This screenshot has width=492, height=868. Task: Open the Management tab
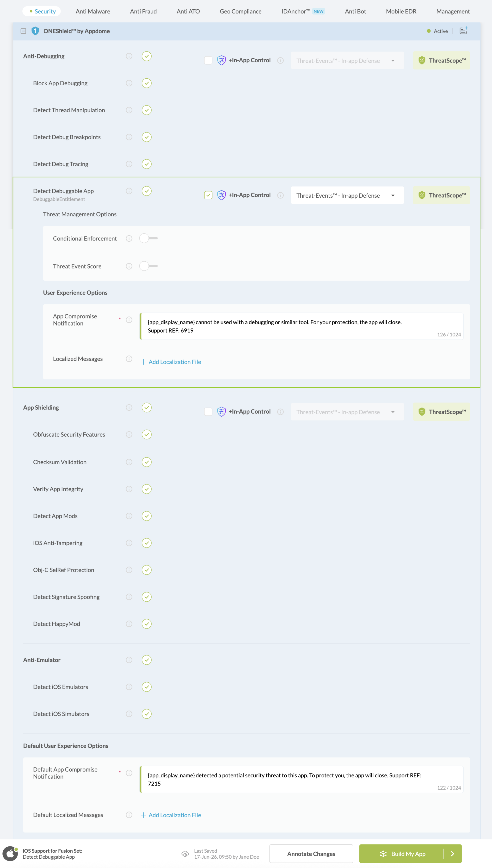pyautogui.click(x=453, y=12)
